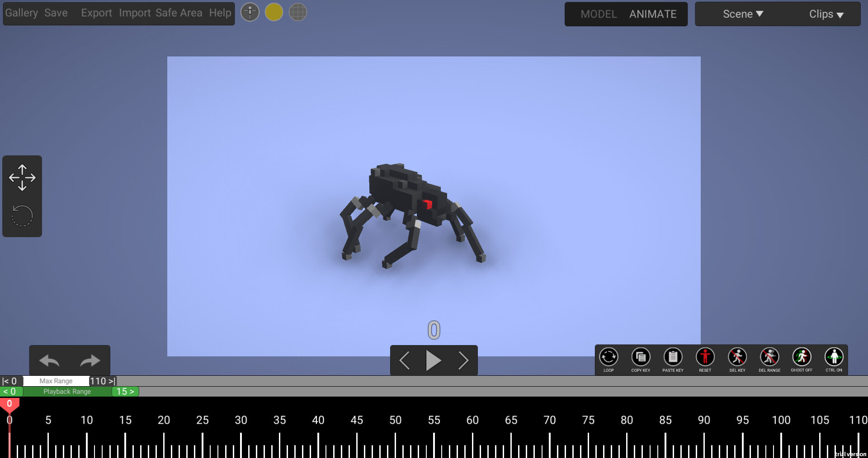Save the current project
Screen dimensions: 868x458
[x=56, y=13]
